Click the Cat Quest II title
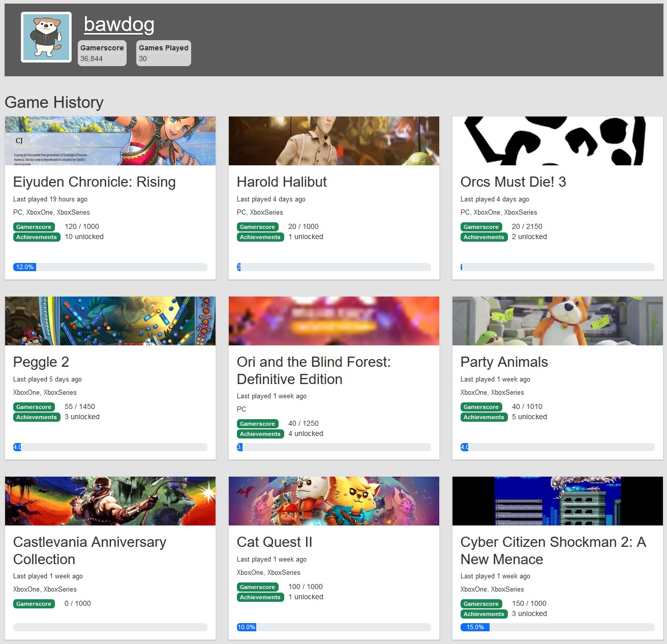This screenshot has height=644, width=667. point(275,542)
